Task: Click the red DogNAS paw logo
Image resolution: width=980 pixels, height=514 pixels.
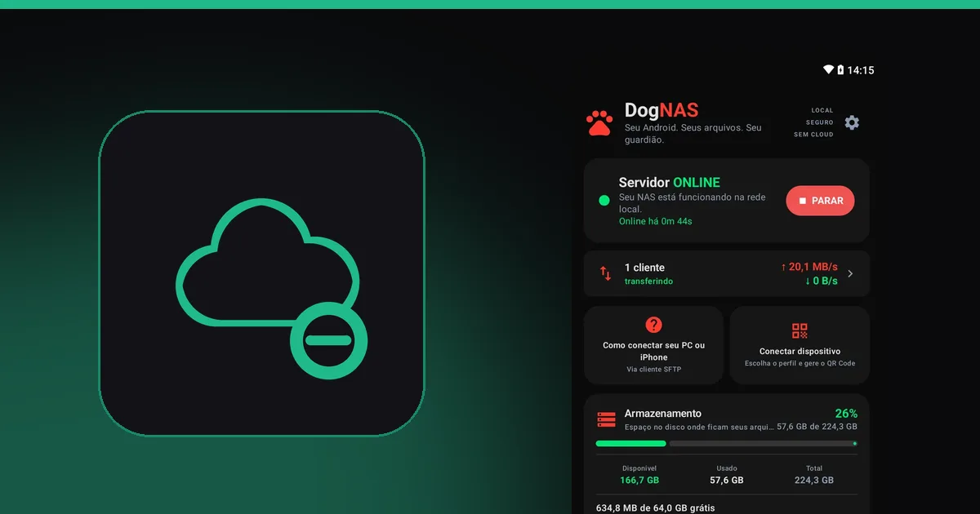Action: click(x=599, y=122)
